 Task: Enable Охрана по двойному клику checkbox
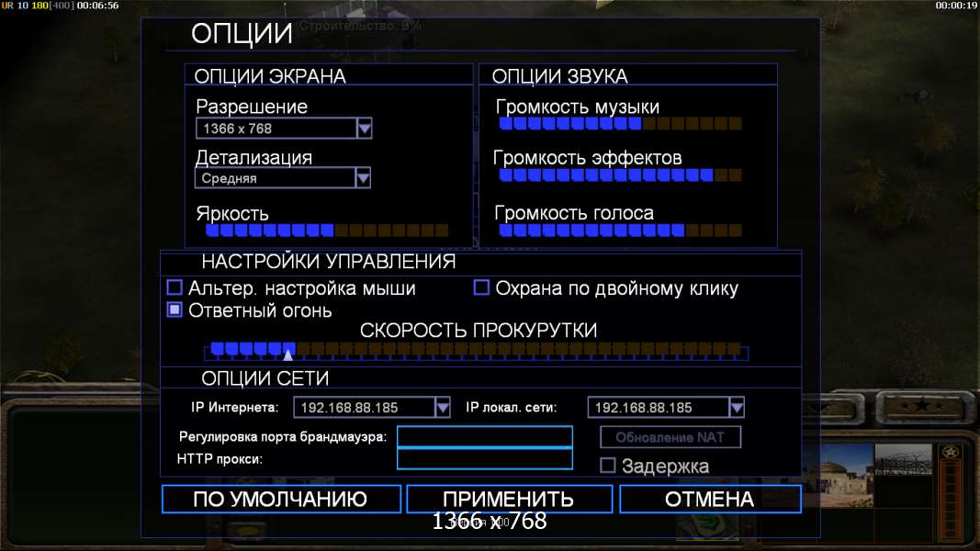481,287
